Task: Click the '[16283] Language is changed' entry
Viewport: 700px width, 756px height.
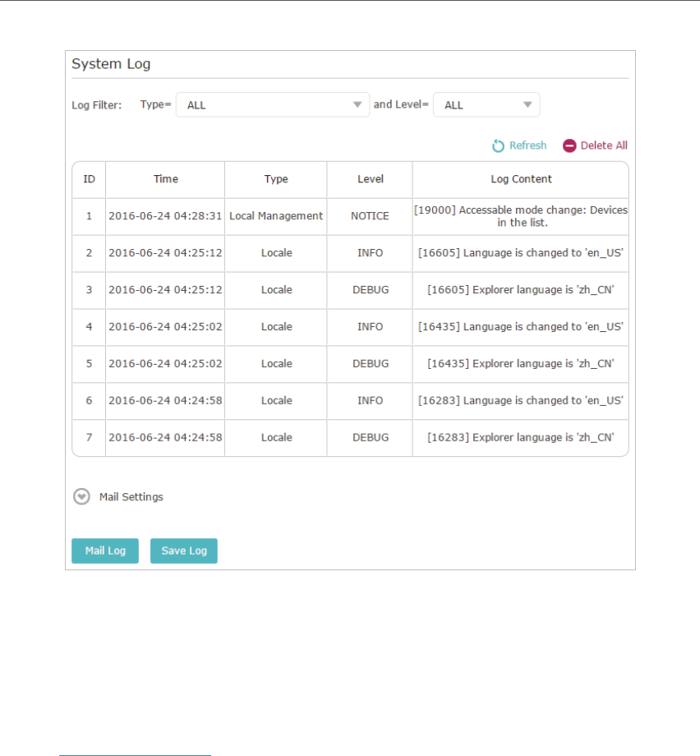Action: pyautogui.click(x=521, y=401)
